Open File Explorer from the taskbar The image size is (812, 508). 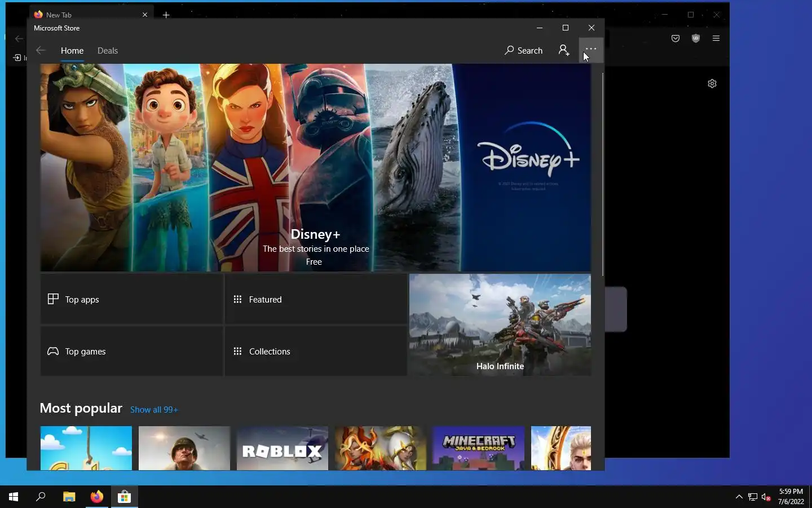click(x=69, y=497)
